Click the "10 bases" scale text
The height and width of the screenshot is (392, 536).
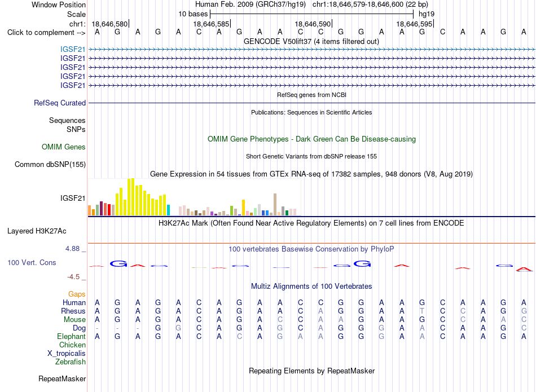coord(193,14)
